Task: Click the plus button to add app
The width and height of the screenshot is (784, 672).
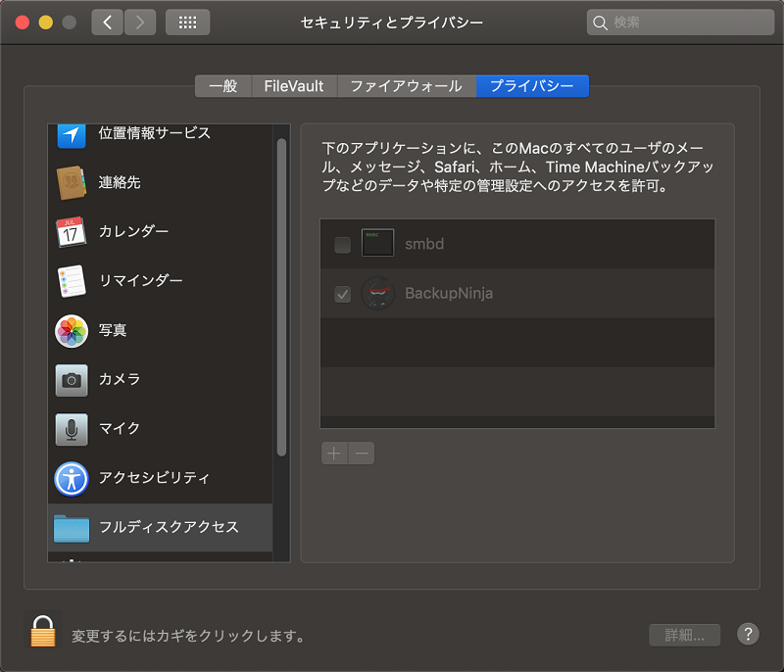Action: tap(334, 454)
